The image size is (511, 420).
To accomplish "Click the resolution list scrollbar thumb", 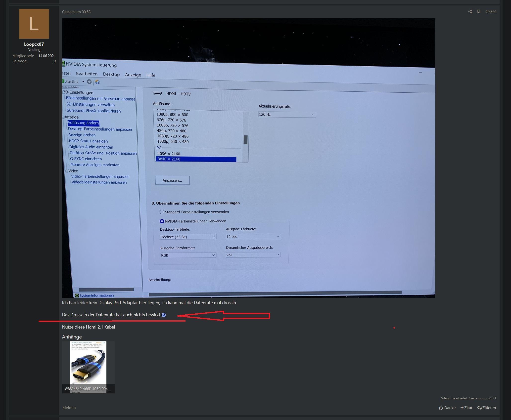I will (x=245, y=140).
